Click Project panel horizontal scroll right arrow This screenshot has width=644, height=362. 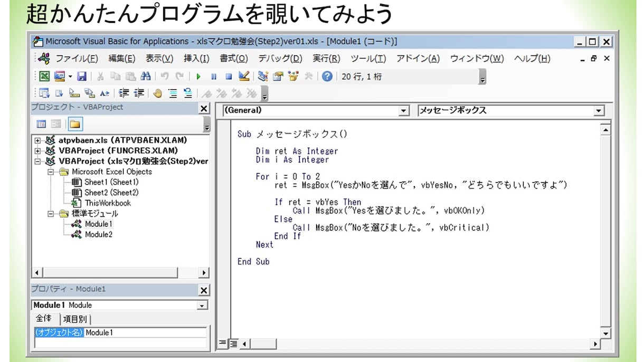tap(204, 273)
